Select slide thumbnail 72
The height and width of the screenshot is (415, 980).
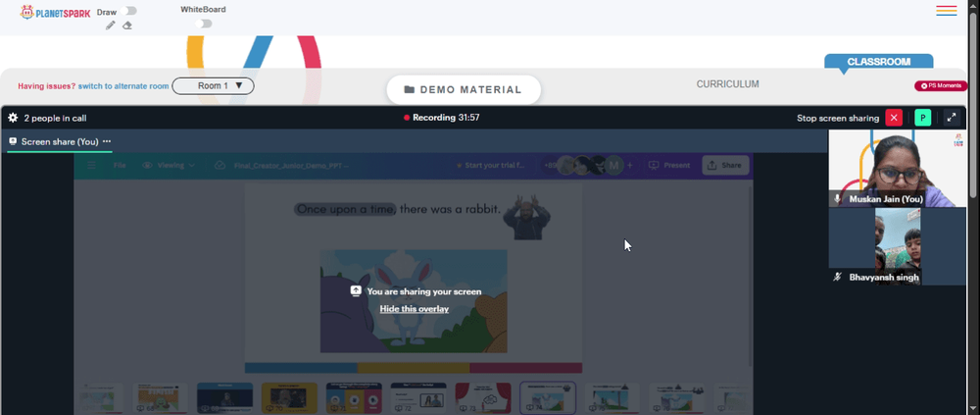(418, 398)
